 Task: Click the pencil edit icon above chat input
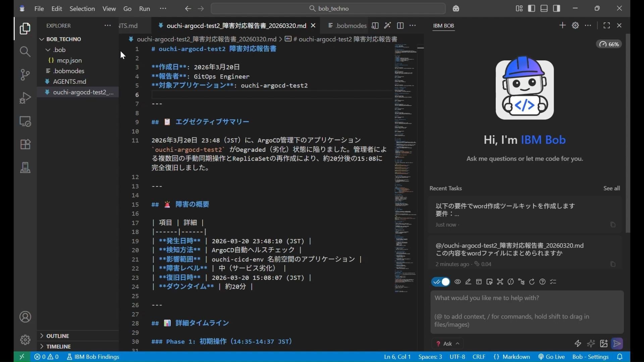coord(468,282)
